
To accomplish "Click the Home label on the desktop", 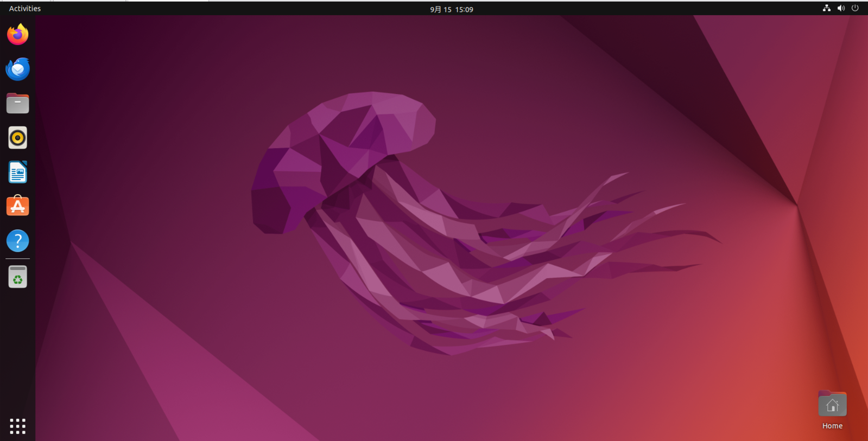I will pos(832,426).
